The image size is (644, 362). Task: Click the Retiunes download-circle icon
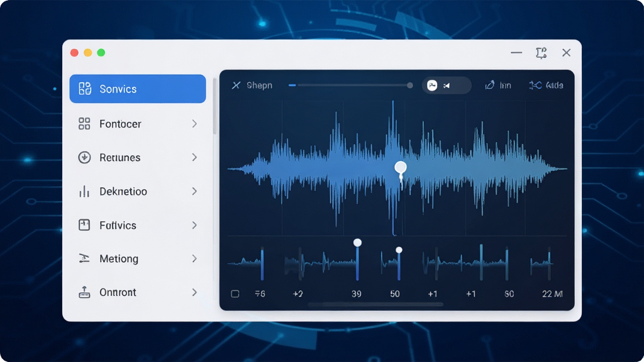click(84, 158)
